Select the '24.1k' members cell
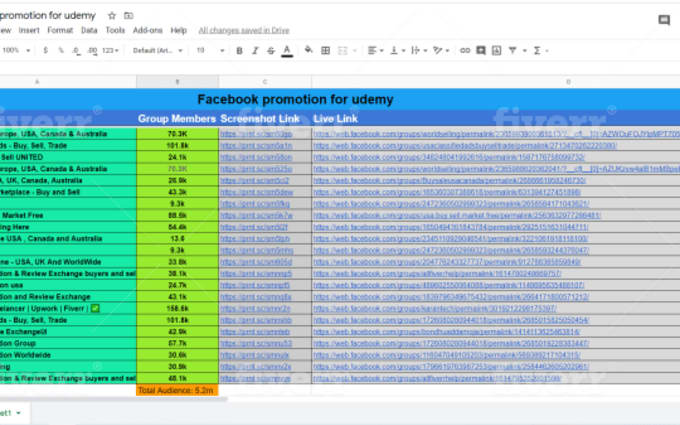This screenshot has height=425, width=680. [x=177, y=157]
